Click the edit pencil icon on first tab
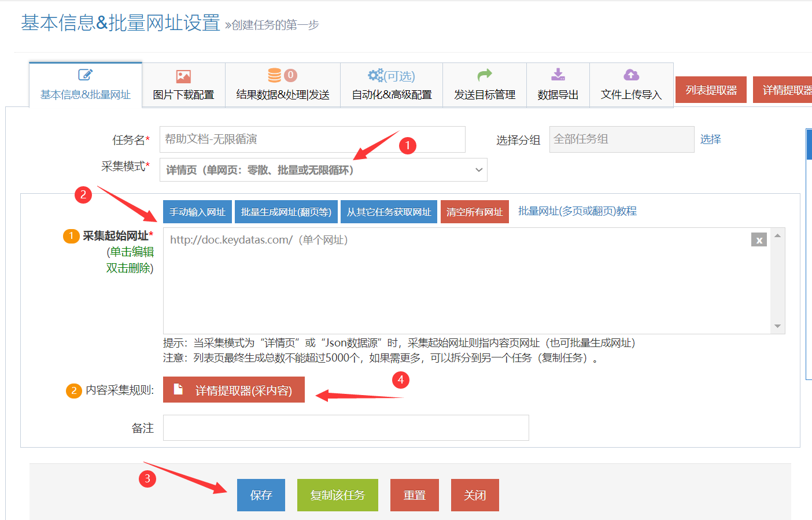 pyautogui.click(x=85, y=75)
